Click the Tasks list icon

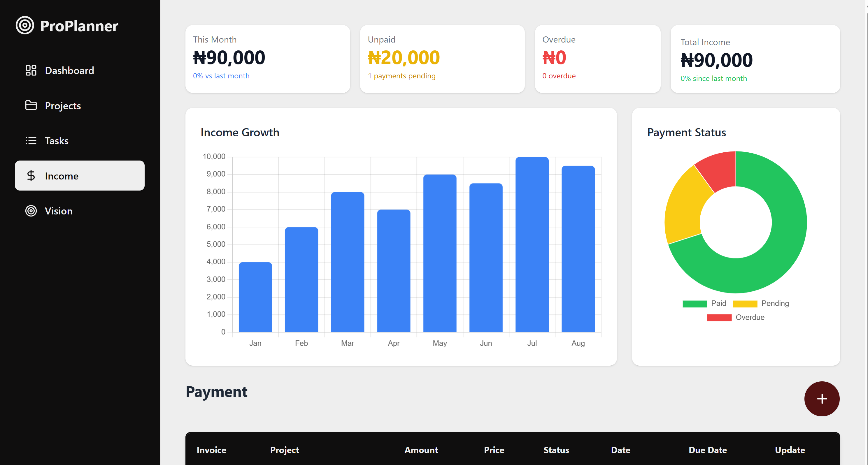(31, 140)
